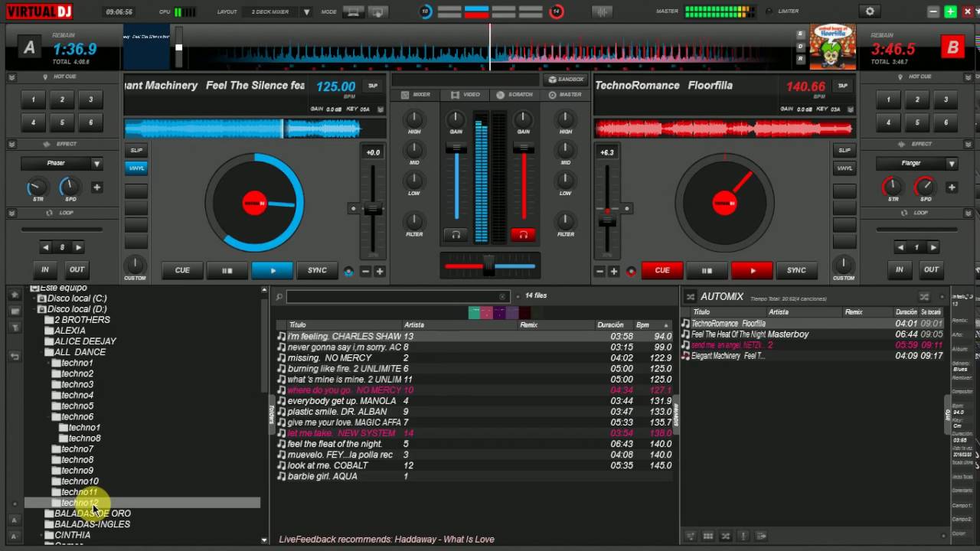Switch to the VIDEO tab
This screenshot has width=980, height=551.
tap(465, 95)
